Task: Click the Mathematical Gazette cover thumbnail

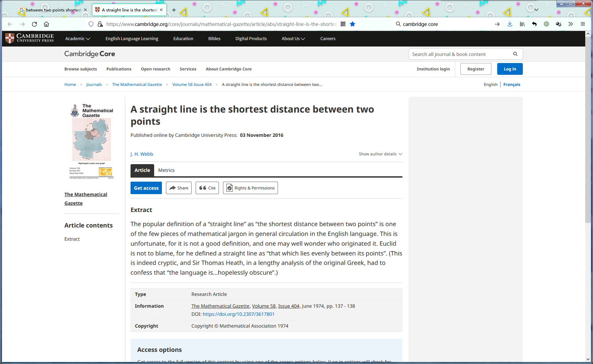Action: [x=91, y=141]
